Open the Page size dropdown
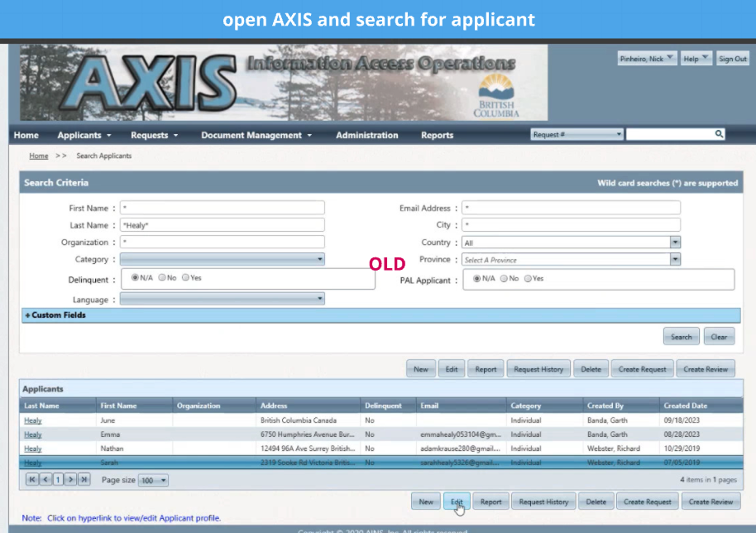 tap(153, 480)
